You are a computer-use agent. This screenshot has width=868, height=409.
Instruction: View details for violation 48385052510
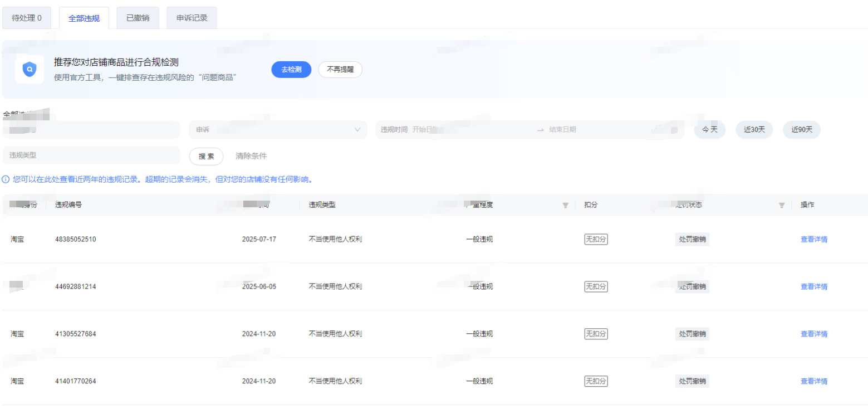tap(813, 240)
